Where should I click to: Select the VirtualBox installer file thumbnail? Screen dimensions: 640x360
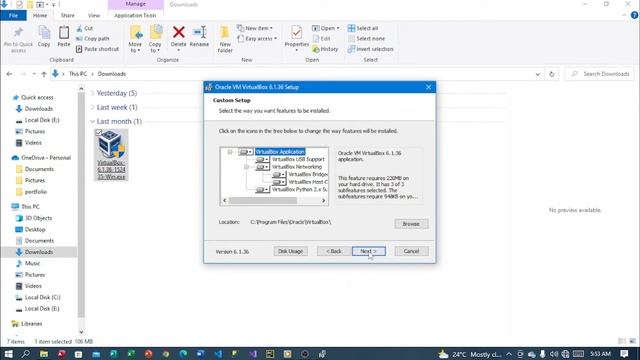(111, 144)
